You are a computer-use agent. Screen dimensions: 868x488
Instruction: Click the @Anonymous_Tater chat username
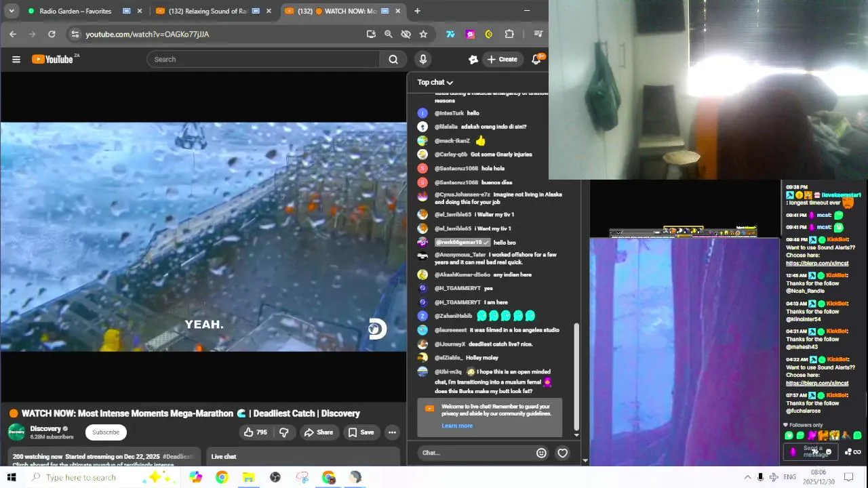point(460,255)
